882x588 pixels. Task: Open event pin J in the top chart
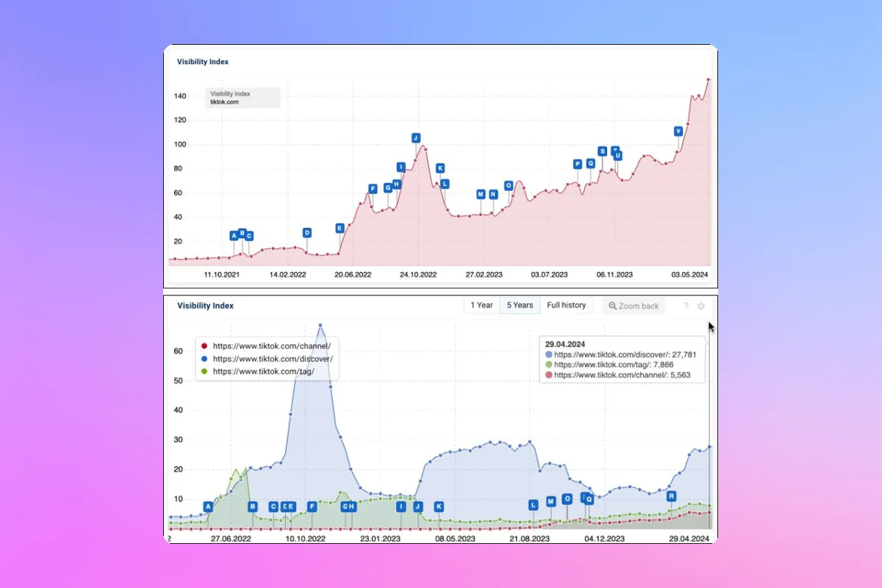416,138
